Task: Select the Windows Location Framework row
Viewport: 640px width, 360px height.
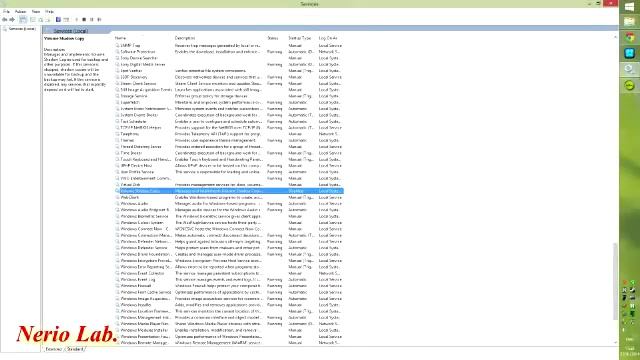Action: coord(229,311)
